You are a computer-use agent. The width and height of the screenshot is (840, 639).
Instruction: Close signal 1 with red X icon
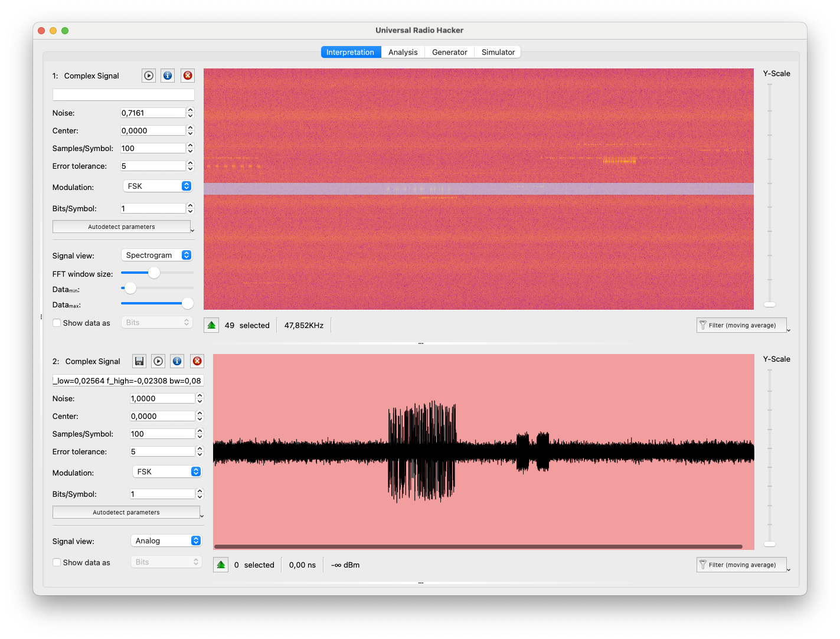point(188,76)
